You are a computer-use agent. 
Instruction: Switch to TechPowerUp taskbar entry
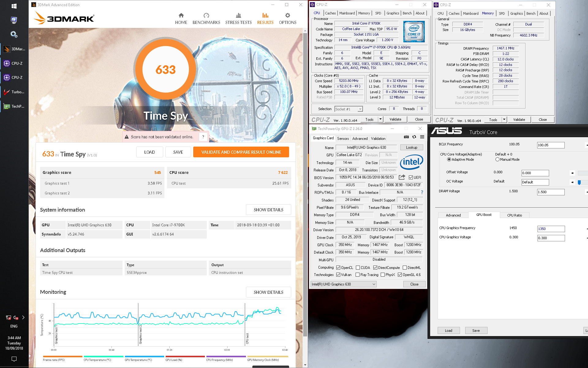click(14, 106)
